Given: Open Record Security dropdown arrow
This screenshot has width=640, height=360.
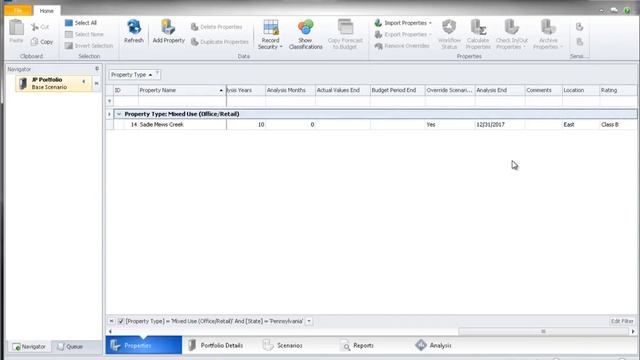Looking at the screenshot, I should 281,47.
